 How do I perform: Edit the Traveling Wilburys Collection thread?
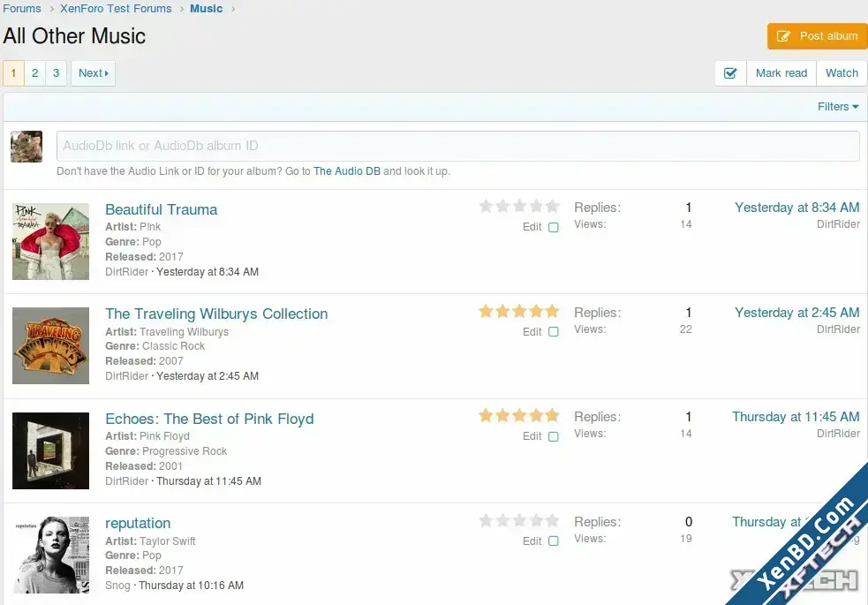[532, 331]
